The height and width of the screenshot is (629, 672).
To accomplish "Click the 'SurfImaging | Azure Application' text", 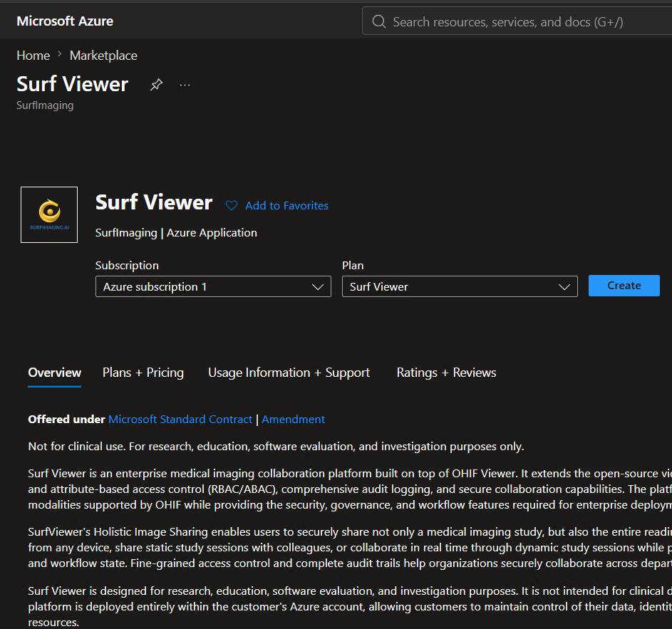I will click(x=176, y=233).
